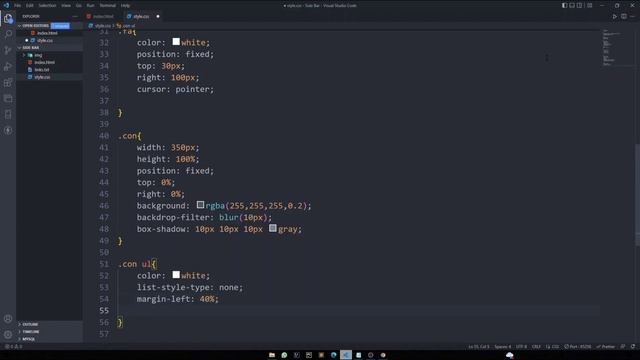Click line and column status entry
This screenshot has height=360, width=640.
coord(479,347)
